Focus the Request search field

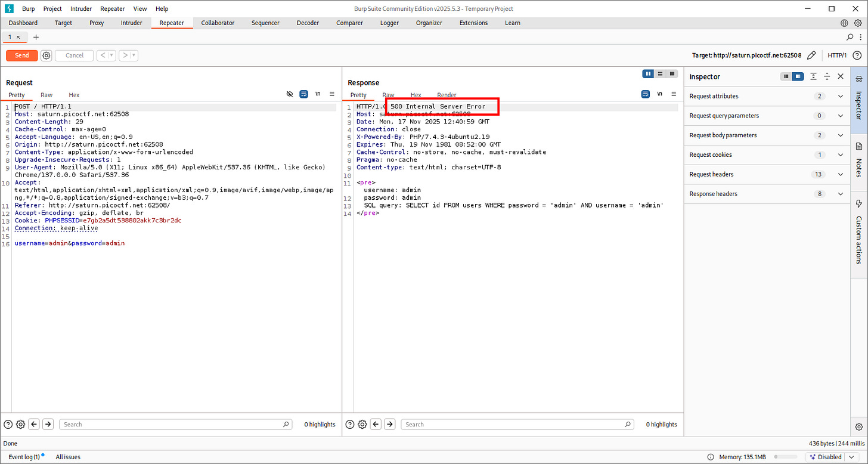coord(176,425)
